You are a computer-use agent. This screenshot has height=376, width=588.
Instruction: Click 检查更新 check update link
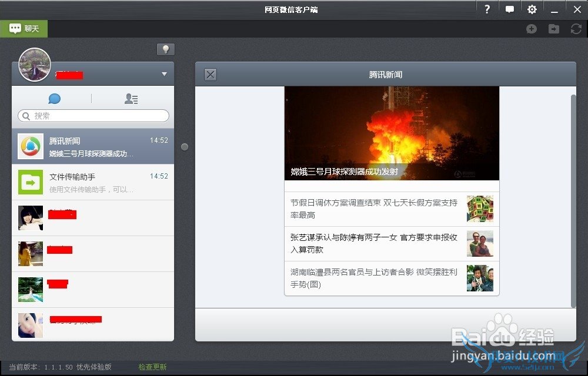pyautogui.click(x=152, y=367)
